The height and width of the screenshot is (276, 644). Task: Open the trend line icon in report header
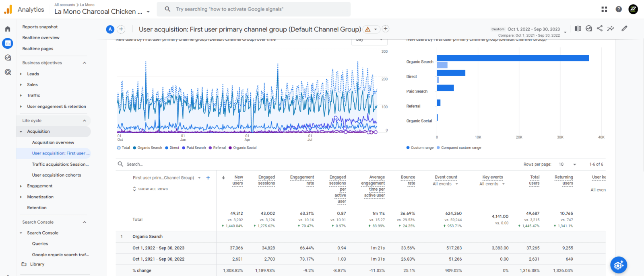pyautogui.click(x=611, y=29)
